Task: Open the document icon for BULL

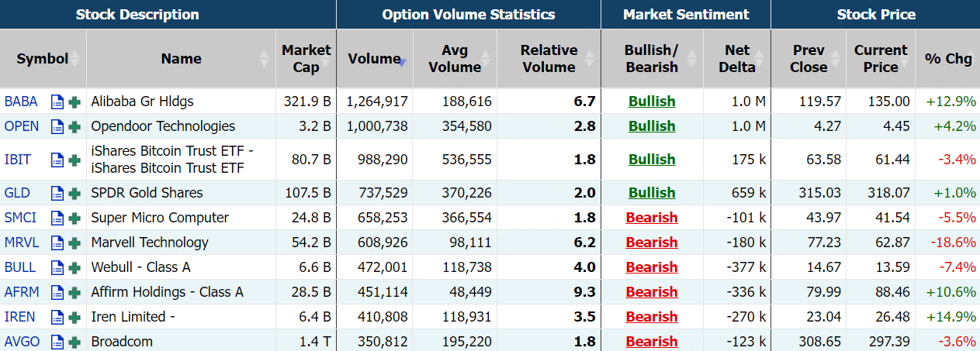Action: click(57, 267)
